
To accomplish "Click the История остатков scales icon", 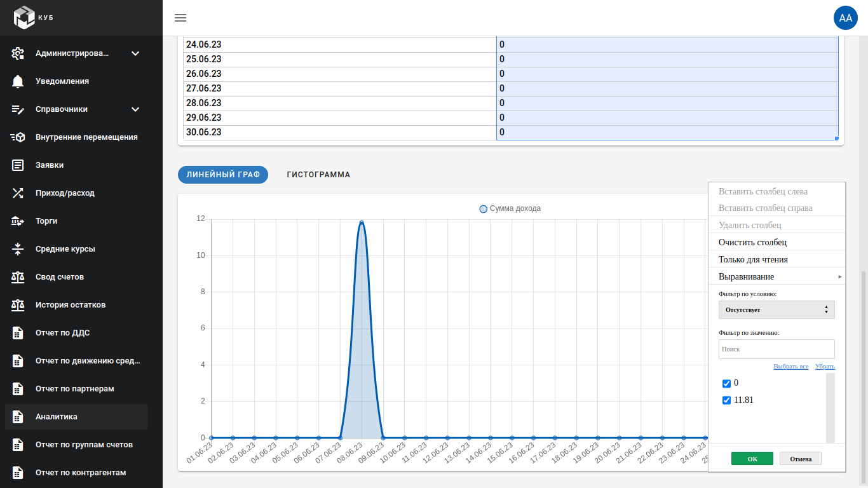I will (18, 305).
